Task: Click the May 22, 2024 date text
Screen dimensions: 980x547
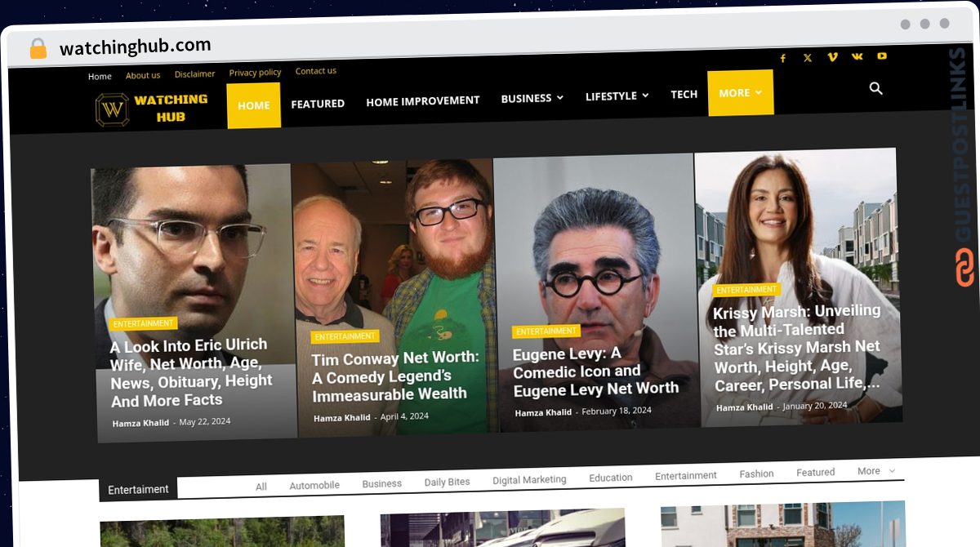Action: (x=205, y=422)
